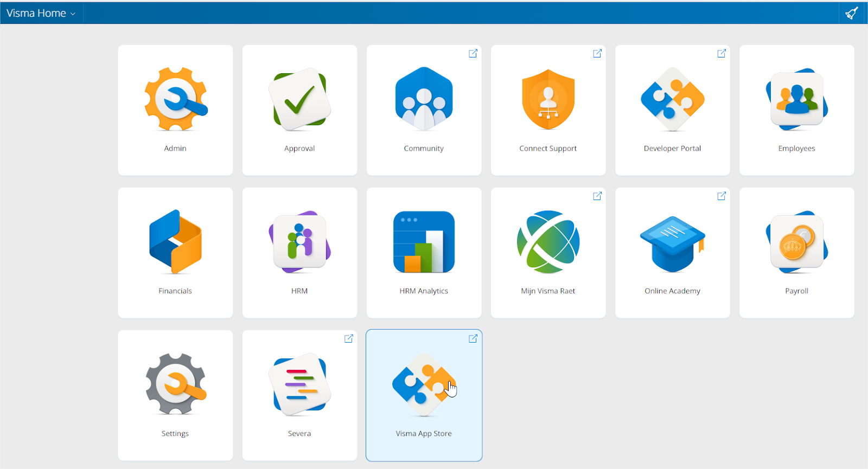Click the Employees label text
This screenshot has width=868, height=469.
point(796,149)
